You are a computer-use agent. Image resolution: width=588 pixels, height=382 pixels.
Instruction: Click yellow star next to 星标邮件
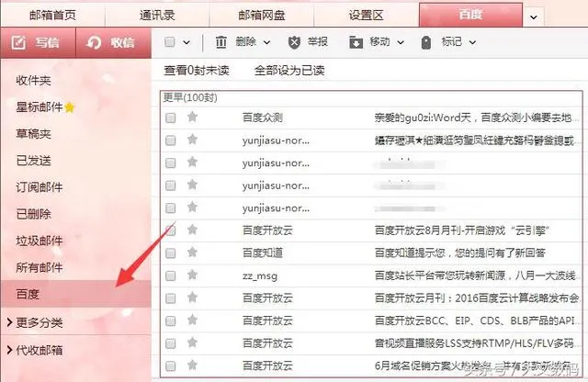point(70,107)
